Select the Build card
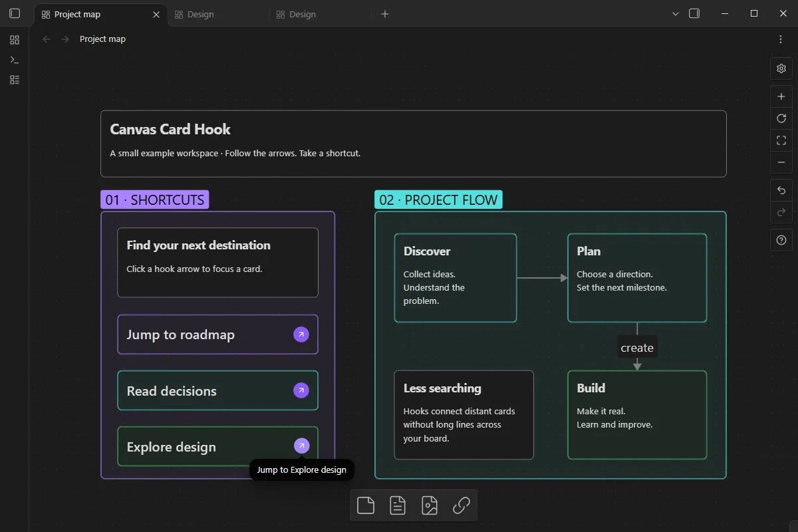Viewport: 798px width, 532px height. (x=637, y=415)
